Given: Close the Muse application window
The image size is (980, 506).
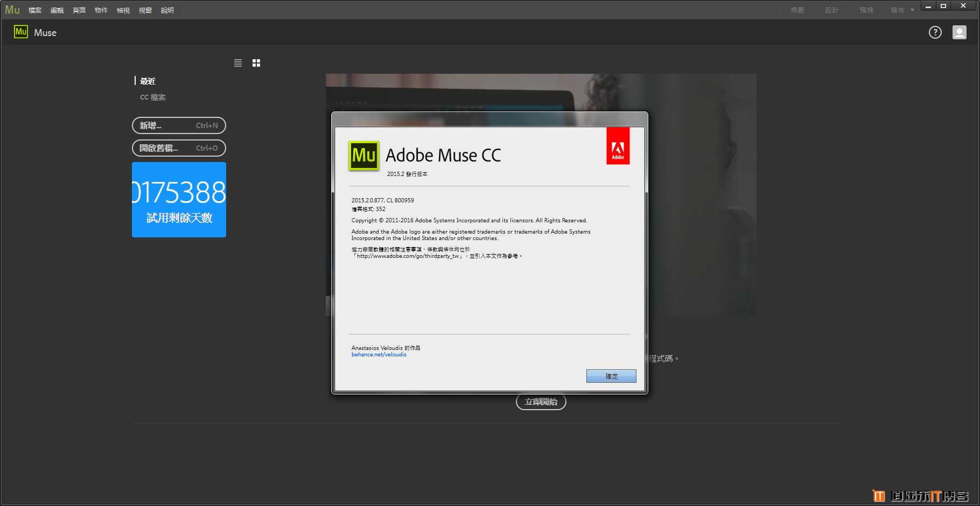Looking at the screenshot, I should click(963, 6).
